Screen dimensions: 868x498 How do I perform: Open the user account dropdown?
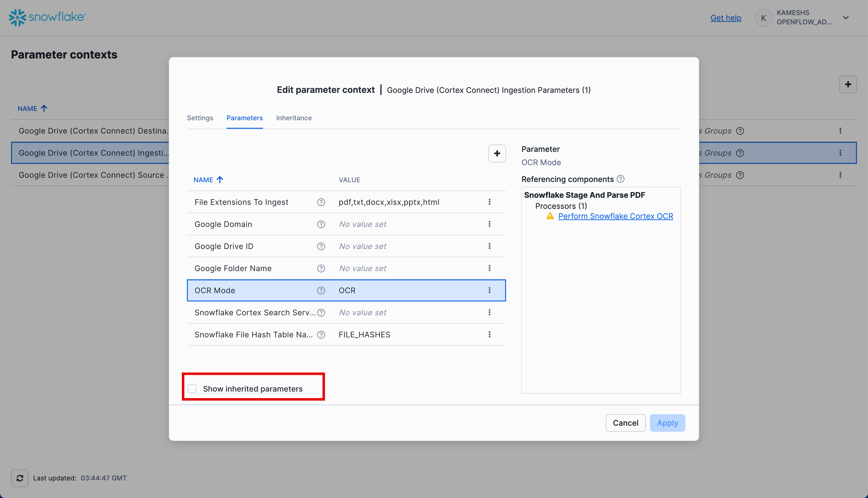(846, 17)
